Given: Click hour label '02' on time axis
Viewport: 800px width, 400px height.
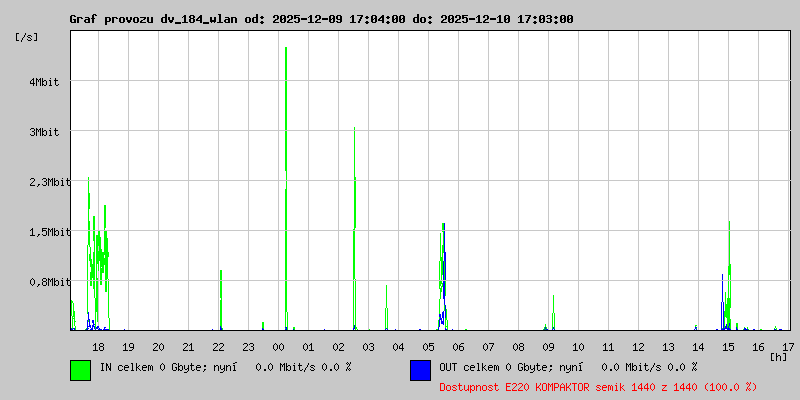Looking at the screenshot, I should point(338,347).
